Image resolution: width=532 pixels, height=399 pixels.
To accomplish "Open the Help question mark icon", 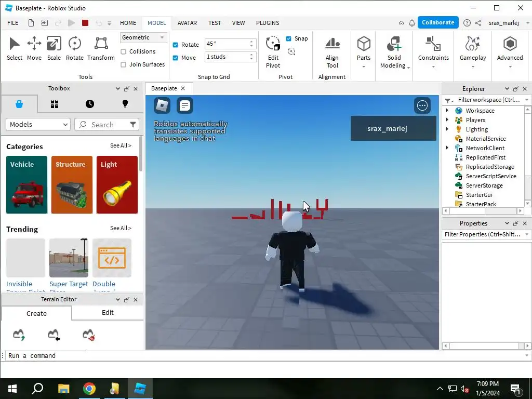I will coord(467,23).
